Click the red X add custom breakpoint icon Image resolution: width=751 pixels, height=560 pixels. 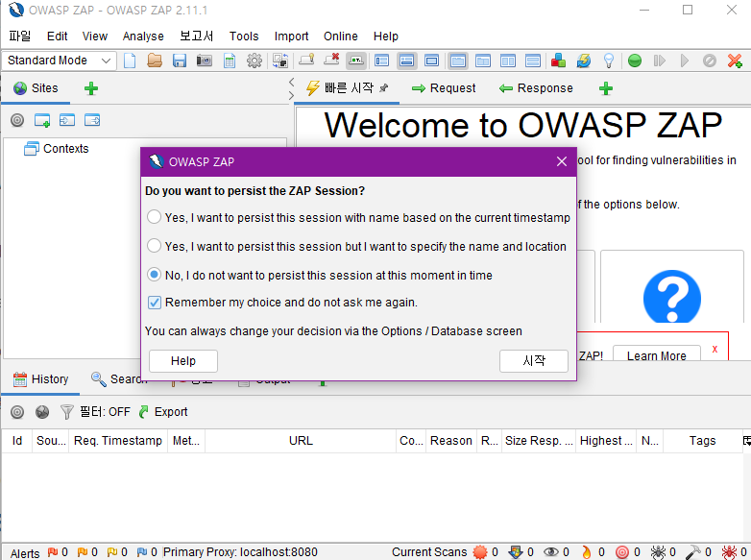click(735, 61)
